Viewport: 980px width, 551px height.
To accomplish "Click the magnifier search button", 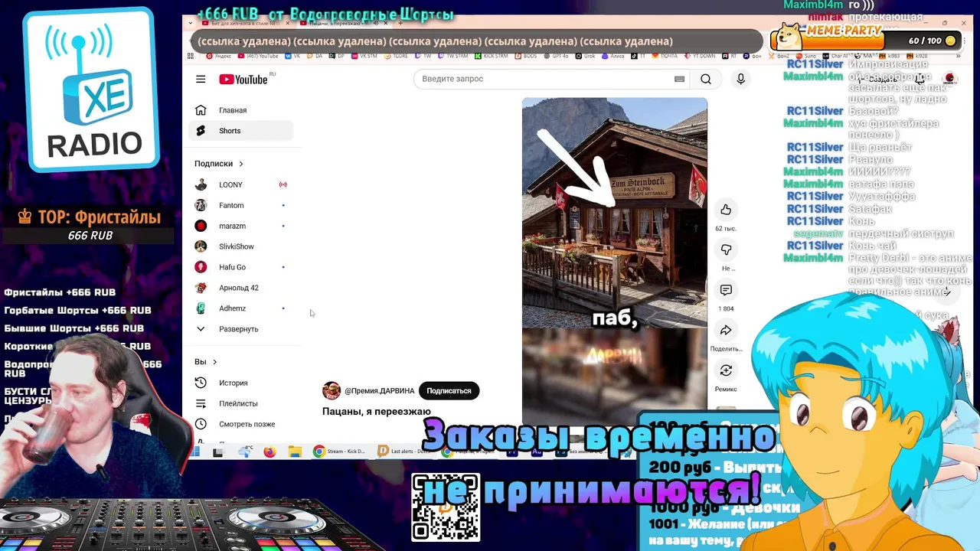I will coord(706,79).
